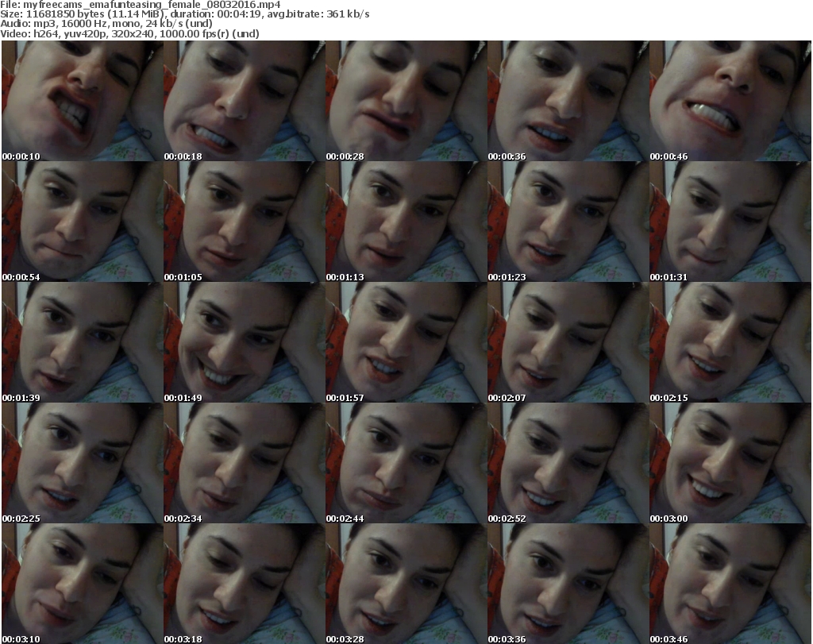View the frame captured at 00:03:36
The height and width of the screenshot is (644, 813).
point(568,584)
